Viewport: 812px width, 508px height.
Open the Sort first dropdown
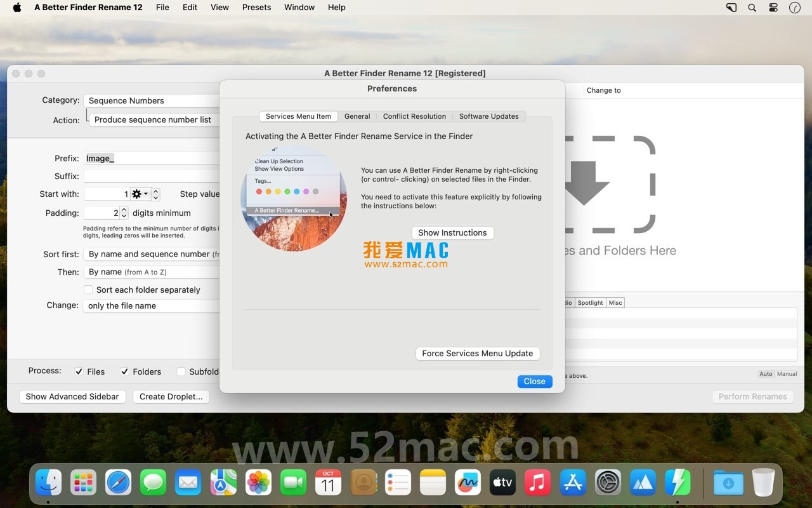(x=152, y=254)
